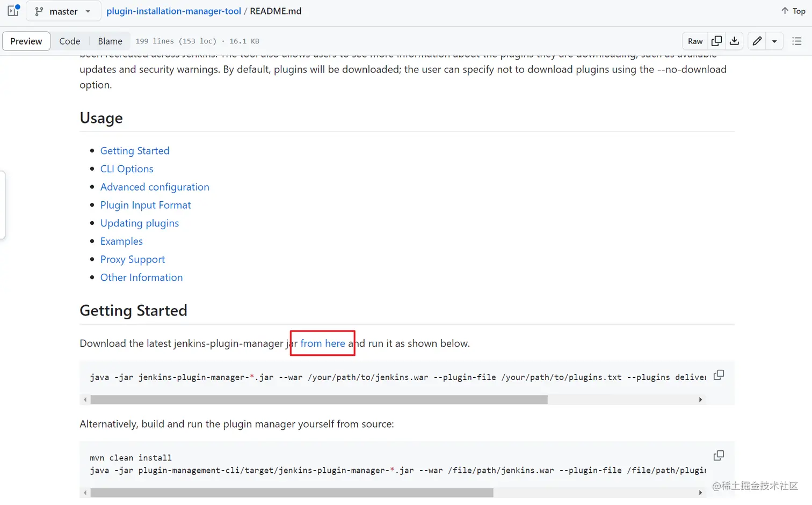The height and width of the screenshot is (505, 812).
Task: Click the 'Getting Started' section heading
Action: point(133,311)
